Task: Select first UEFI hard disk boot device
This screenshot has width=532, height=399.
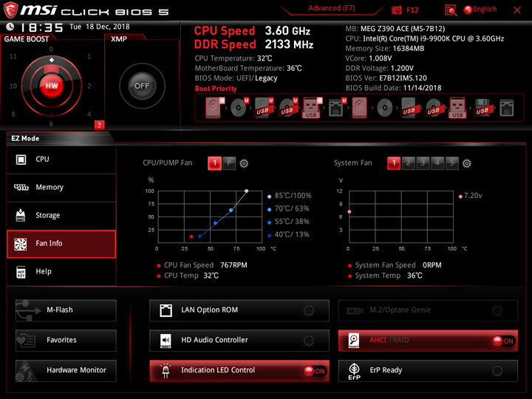Action: point(214,108)
